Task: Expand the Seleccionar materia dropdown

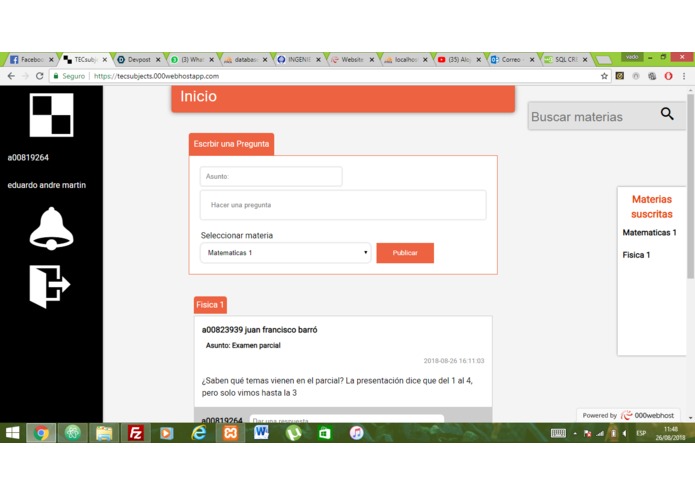Action: coord(285,253)
